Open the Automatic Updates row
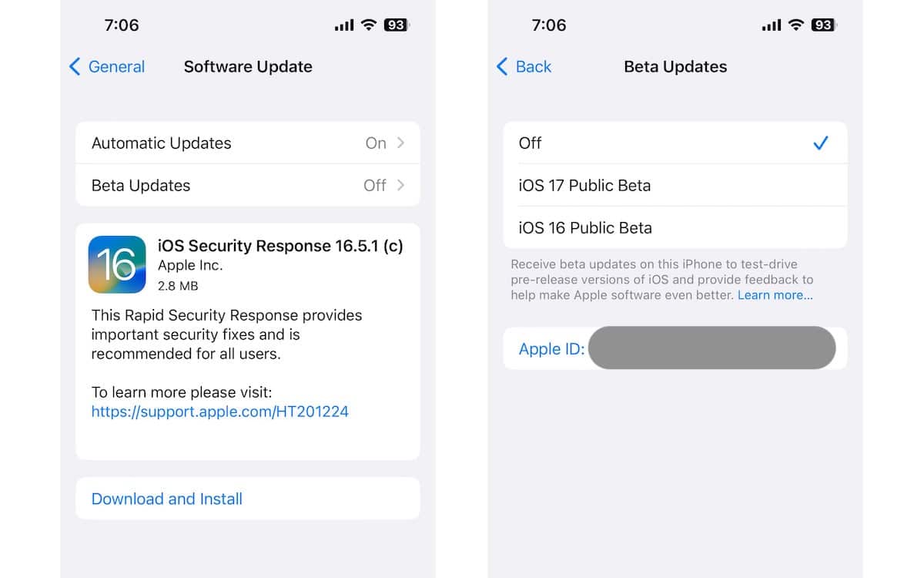 [248, 143]
